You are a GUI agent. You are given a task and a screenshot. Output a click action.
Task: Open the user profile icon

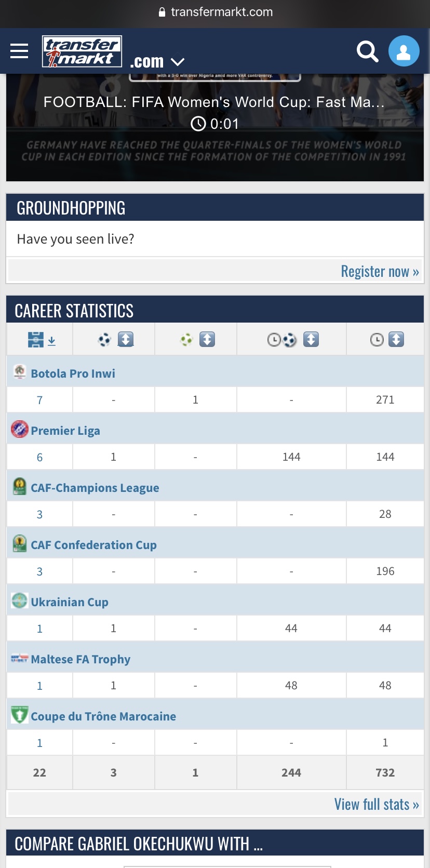(404, 51)
